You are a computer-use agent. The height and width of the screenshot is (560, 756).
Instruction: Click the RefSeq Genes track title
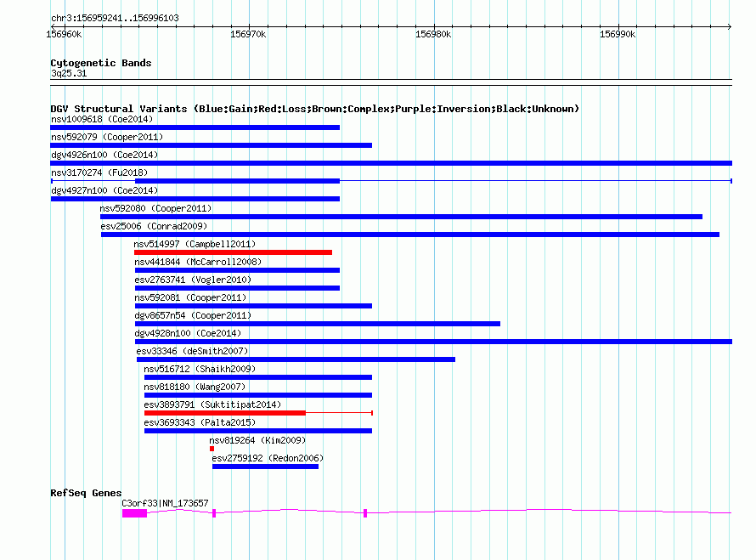pos(86,493)
